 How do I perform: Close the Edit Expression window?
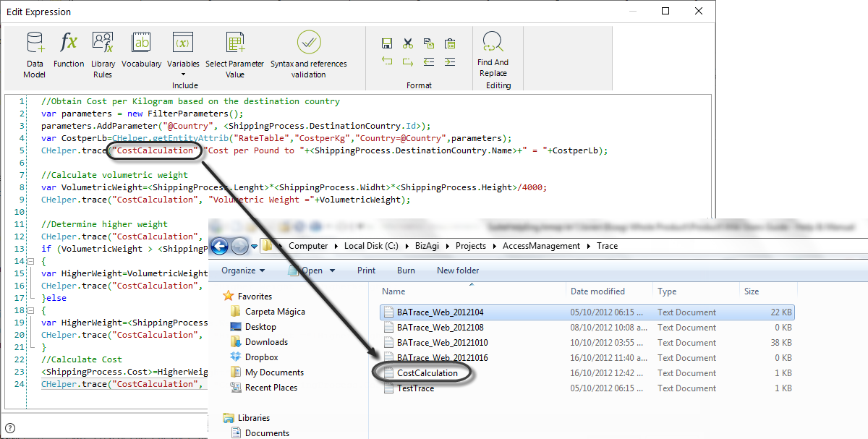coord(698,11)
